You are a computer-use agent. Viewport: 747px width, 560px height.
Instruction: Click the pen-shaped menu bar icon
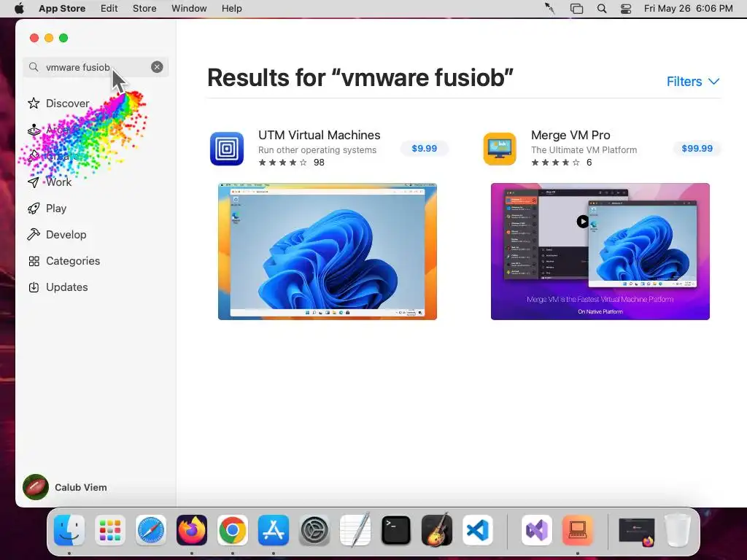pos(550,9)
